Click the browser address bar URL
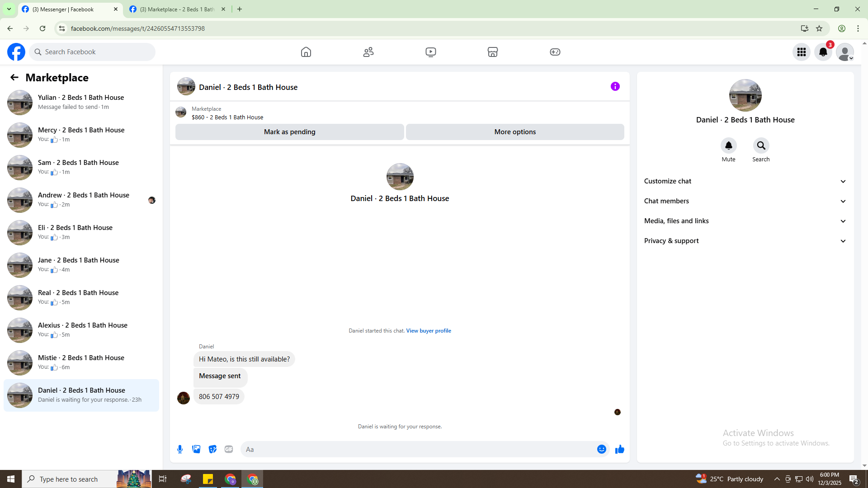Image resolution: width=868 pixels, height=488 pixels. point(138,28)
